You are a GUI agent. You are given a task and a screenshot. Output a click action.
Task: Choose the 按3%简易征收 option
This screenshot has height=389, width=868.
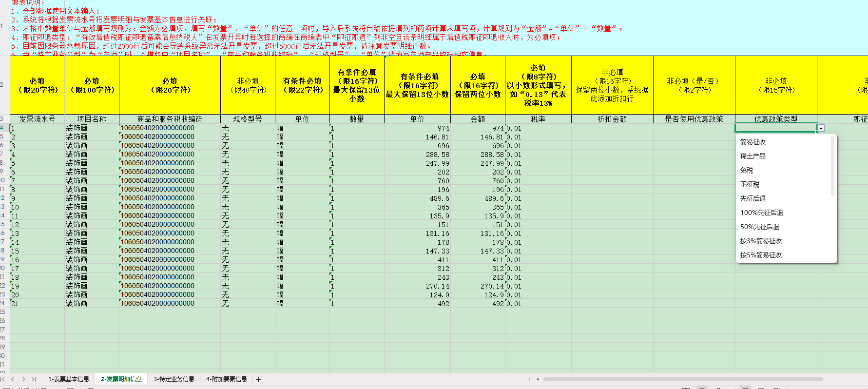click(761, 241)
